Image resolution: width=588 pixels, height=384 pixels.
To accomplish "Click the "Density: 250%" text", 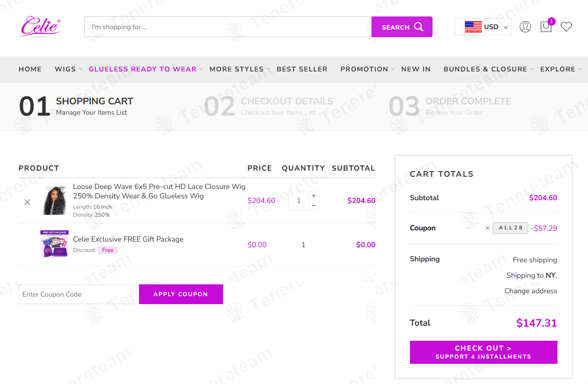I will (x=92, y=215).
